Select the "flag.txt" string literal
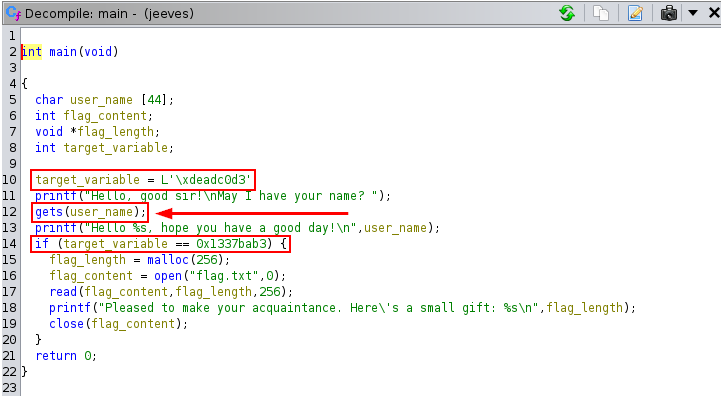Image resolution: width=721 pixels, height=396 pixels. coord(224,276)
